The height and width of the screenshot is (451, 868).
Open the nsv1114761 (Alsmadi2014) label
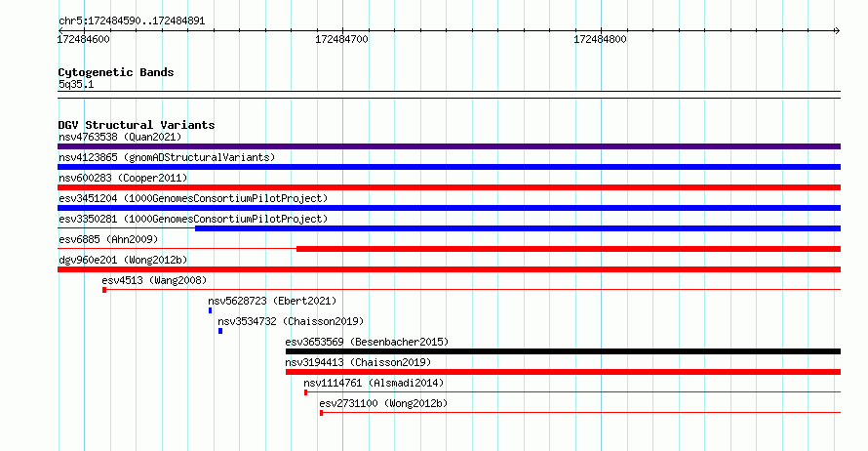click(374, 383)
